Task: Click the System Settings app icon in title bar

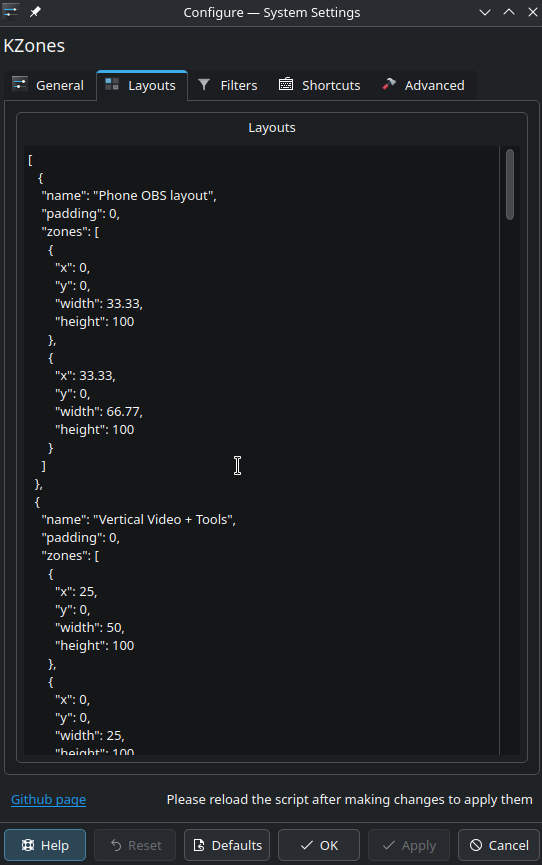Action: click(11, 12)
